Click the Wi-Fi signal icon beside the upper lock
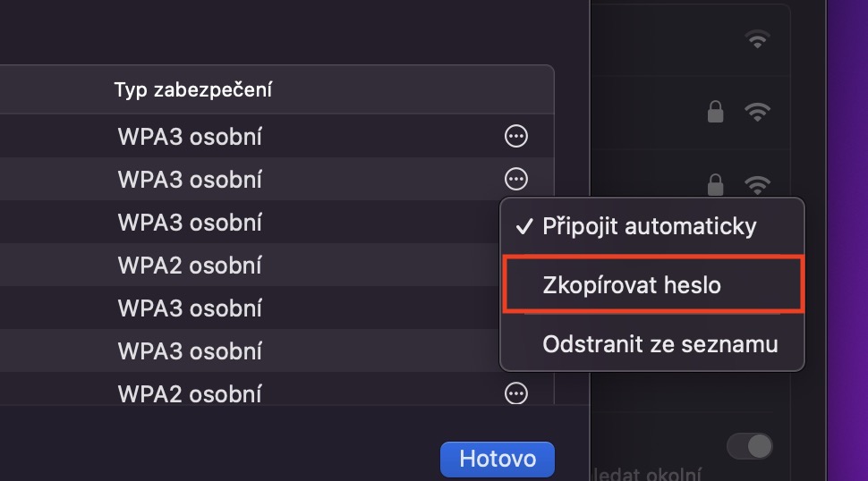 tap(758, 112)
